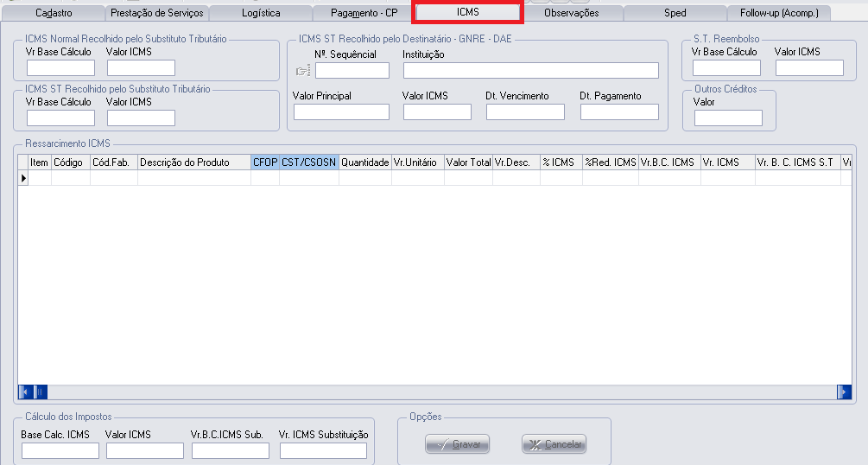The height and width of the screenshot is (465, 868).
Task: Open the Follow-up (Acomp.) tab
Action: tap(778, 13)
